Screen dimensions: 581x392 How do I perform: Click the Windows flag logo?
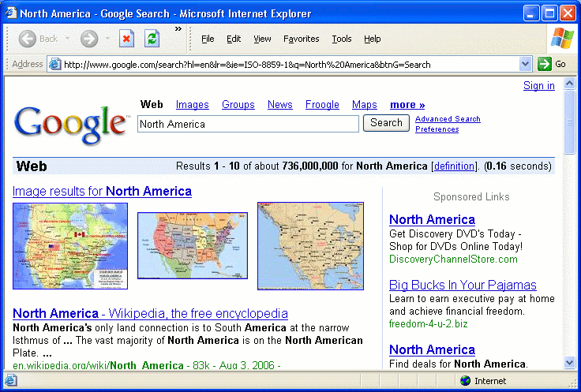click(x=562, y=39)
